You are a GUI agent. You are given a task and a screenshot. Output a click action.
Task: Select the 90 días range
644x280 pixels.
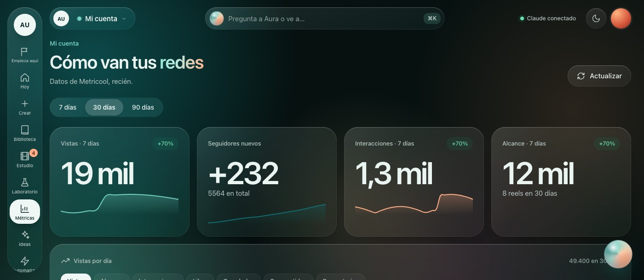pos(143,107)
